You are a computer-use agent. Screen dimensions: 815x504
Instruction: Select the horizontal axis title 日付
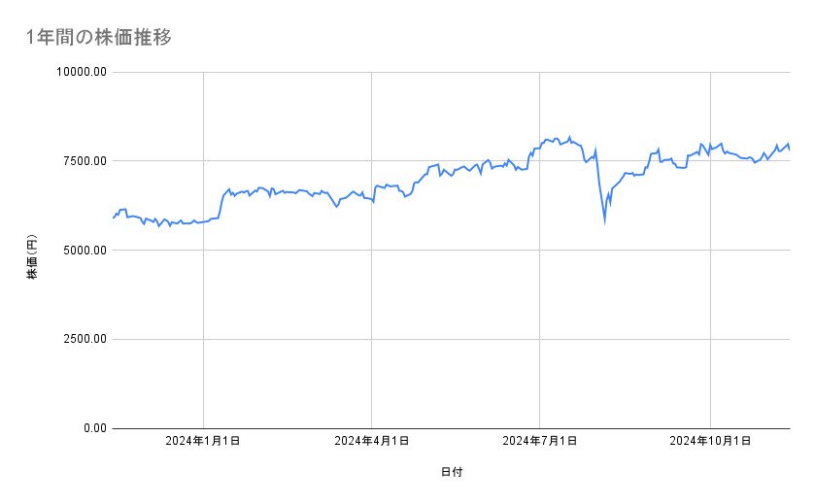pos(452,473)
